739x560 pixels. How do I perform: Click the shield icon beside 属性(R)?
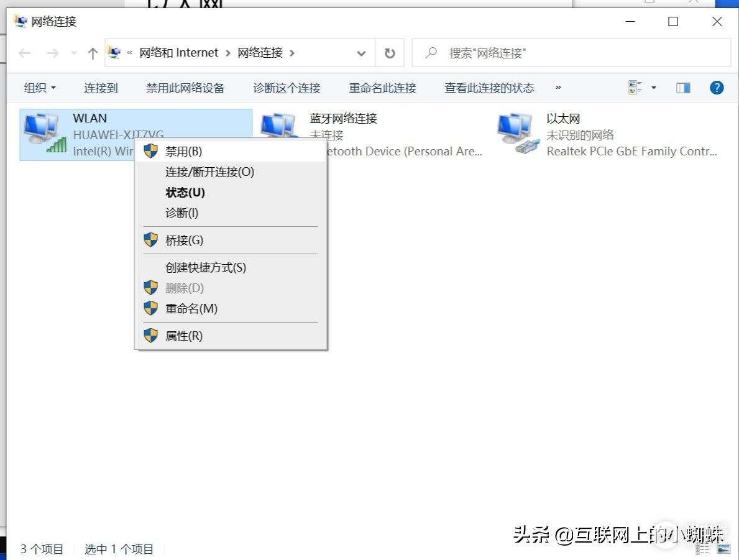(151, 336)
